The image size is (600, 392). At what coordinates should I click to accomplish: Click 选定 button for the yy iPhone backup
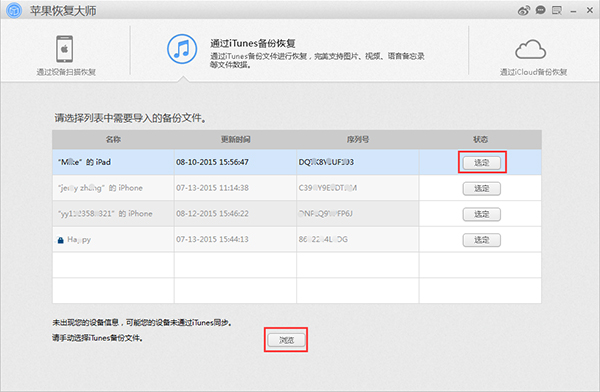pos(482,214)
